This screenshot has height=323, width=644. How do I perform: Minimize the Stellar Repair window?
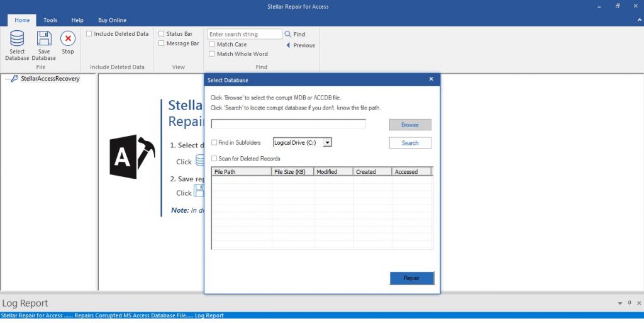pos(598,6)
